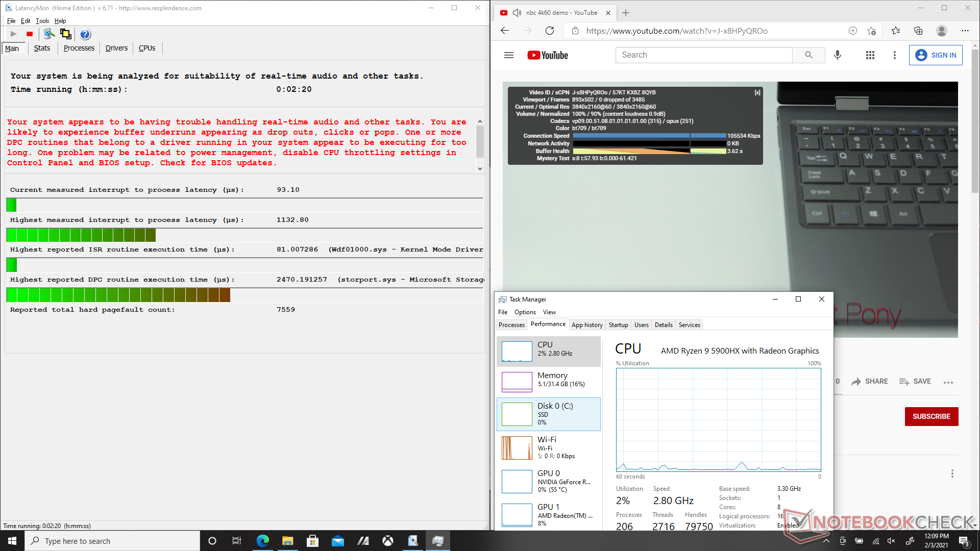Viewport: 980px width, 551px height.
Task: Click the Edge address bar URL
Action: click(x=677, y=31)
